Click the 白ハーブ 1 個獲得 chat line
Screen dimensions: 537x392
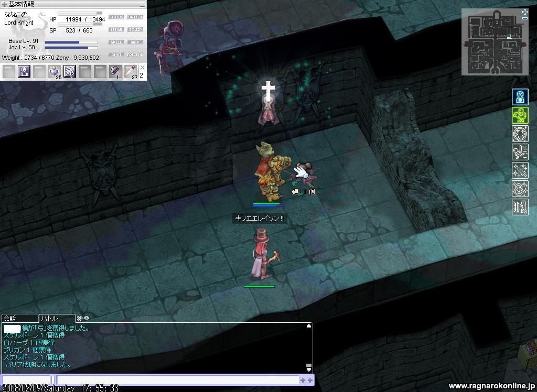point(29,342)
